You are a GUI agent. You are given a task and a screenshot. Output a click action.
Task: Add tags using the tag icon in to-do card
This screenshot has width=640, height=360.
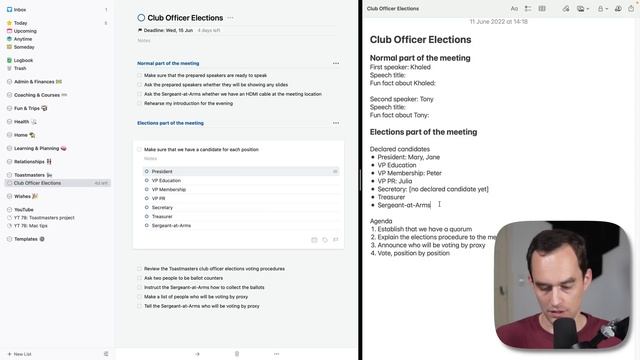click(325, 240)
